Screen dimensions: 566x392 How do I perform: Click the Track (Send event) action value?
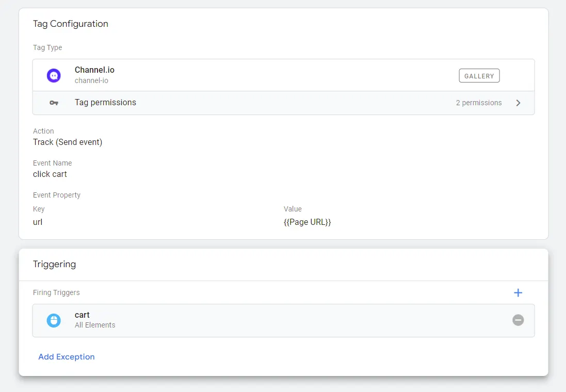[68, 142]
